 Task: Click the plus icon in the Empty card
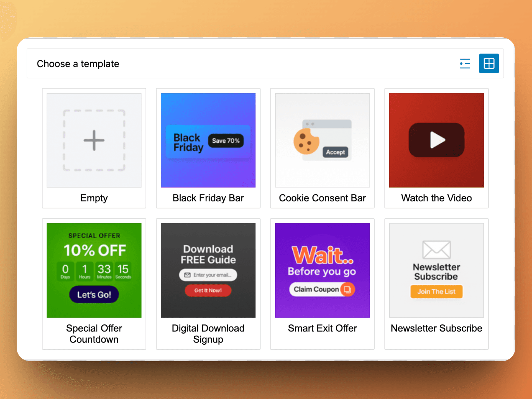point(94,140)
